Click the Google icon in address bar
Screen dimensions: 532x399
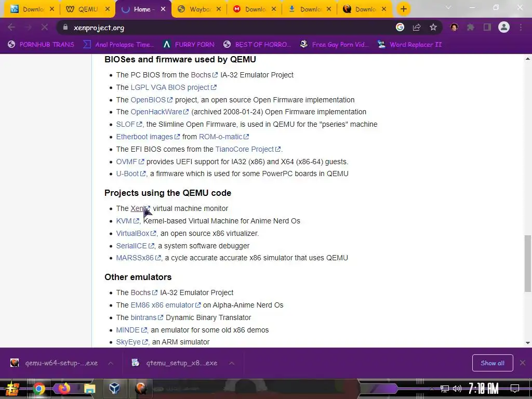(400, 27)
